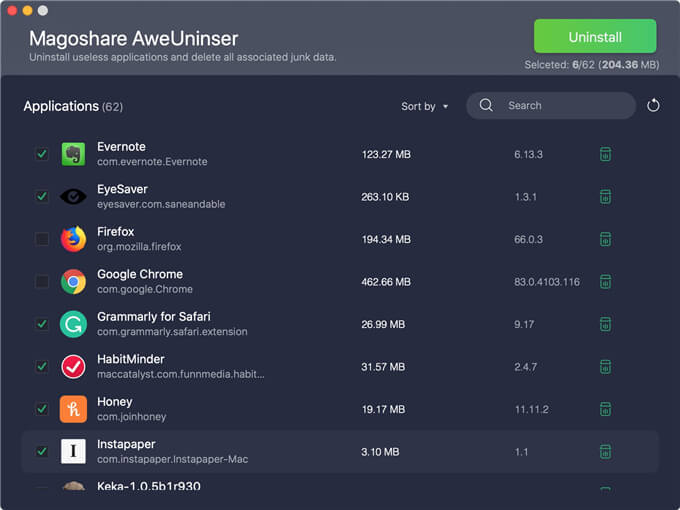Click version 83.0.4103.116 text

[547, 282]
